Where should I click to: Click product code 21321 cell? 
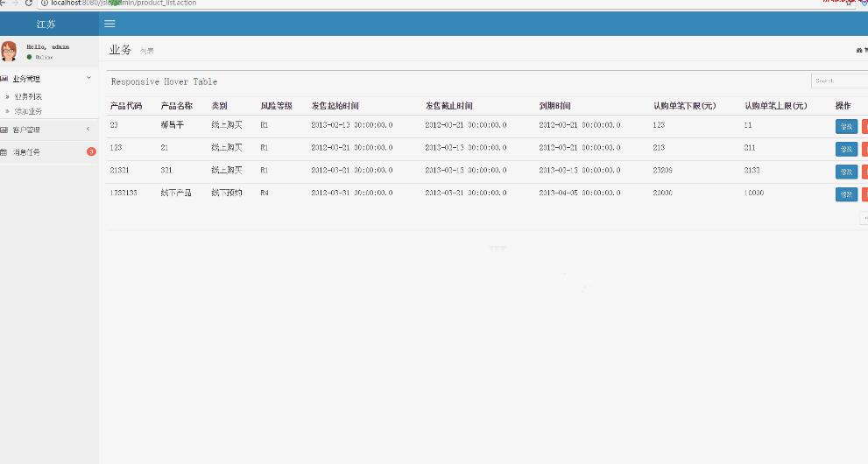120,171
